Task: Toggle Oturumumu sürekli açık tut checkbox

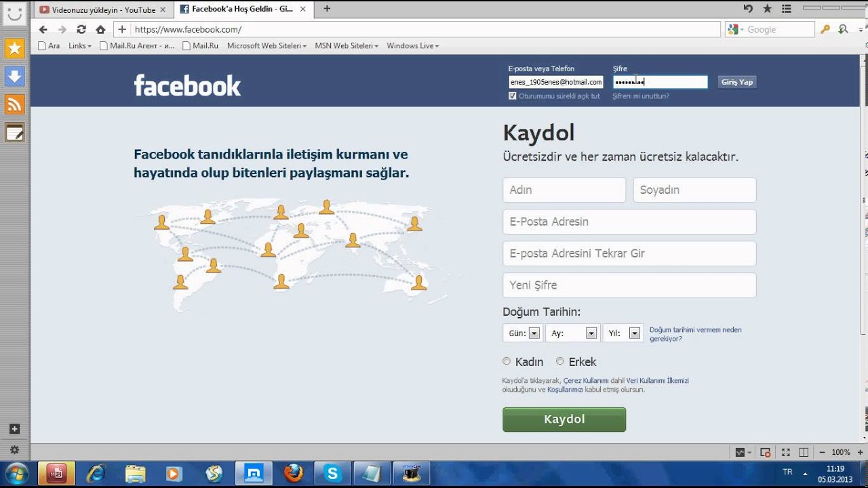Action: pyautogui.click(x=513, y=96)
